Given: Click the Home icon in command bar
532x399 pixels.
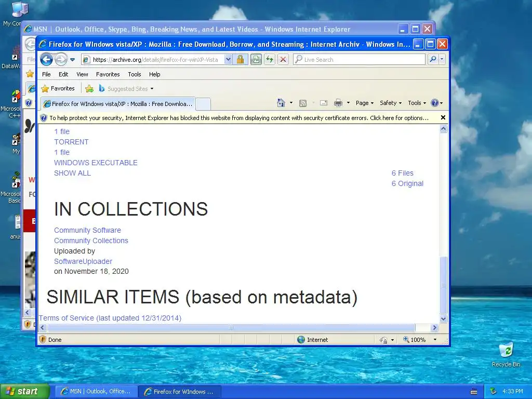Looking at the screenshot, I should coord(281,103).
